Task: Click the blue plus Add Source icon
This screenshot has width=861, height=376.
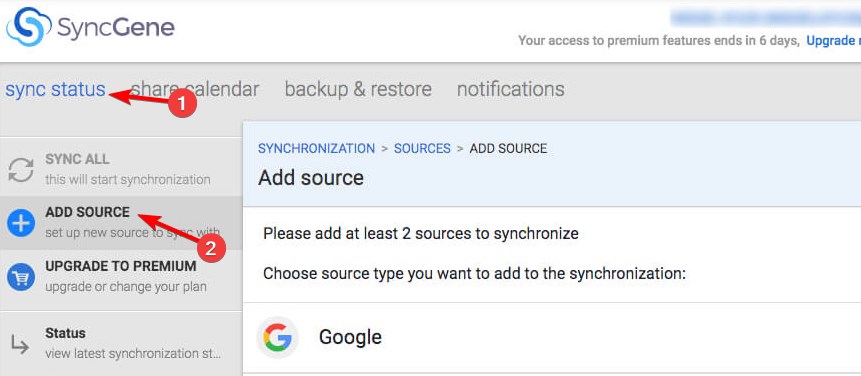Action: (x=21, y=223)
